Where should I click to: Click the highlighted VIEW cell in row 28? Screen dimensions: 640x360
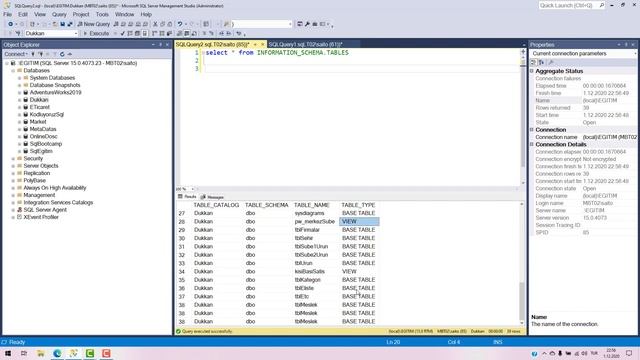(x=359, y=222)
